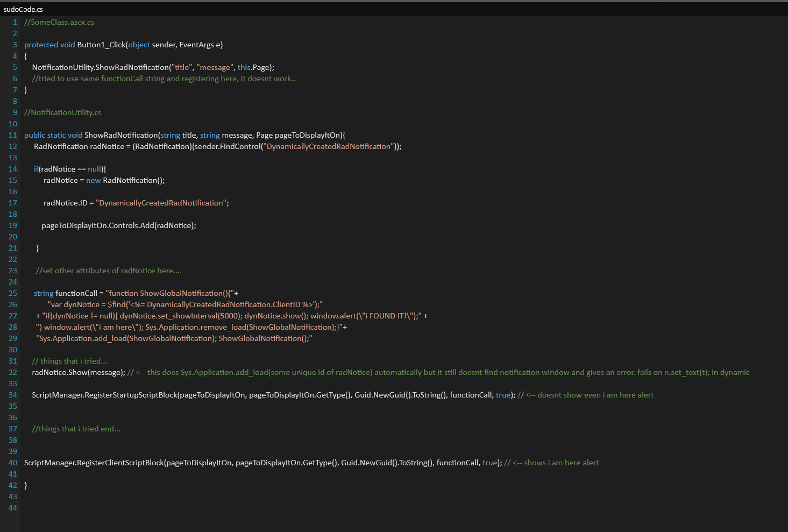Click the FindControl call on line 12
Screen dimensions: 788x532
tap(240, 146)
